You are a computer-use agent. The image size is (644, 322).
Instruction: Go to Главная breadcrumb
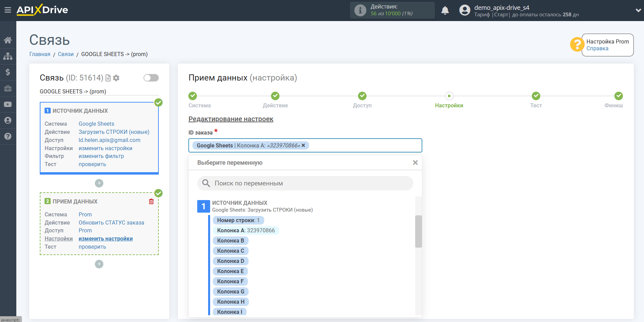(40, 54)
